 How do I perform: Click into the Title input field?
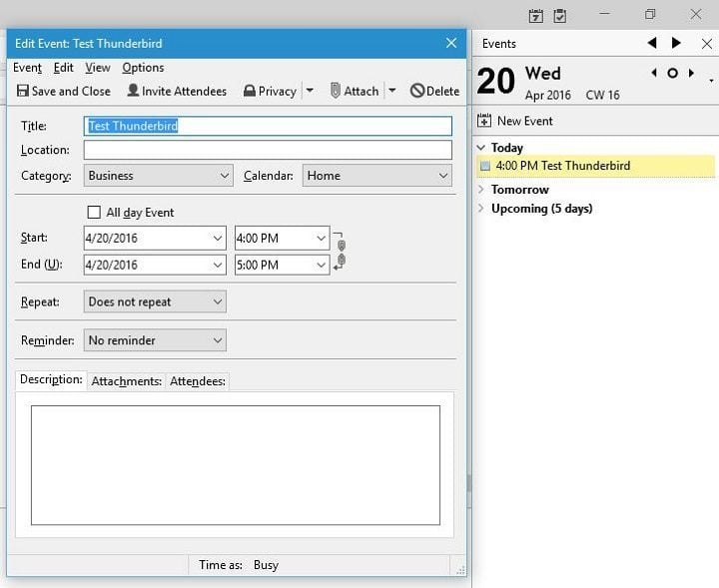(268, 126)
